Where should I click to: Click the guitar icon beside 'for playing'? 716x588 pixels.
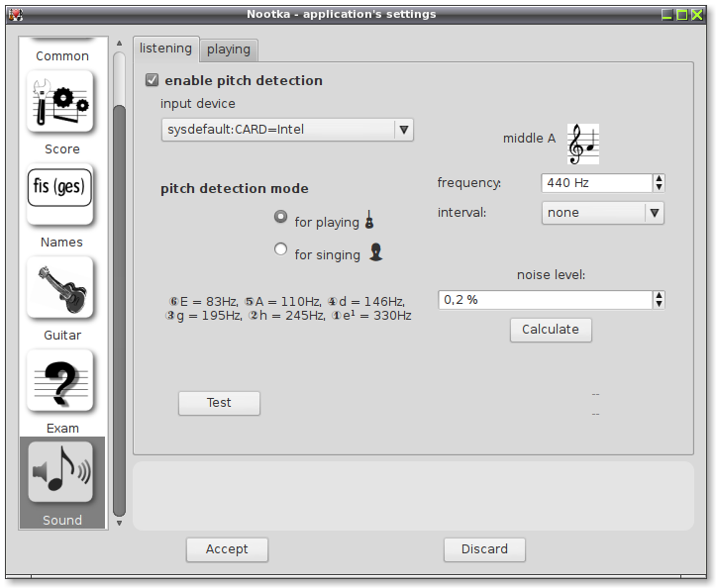point(369,220)
